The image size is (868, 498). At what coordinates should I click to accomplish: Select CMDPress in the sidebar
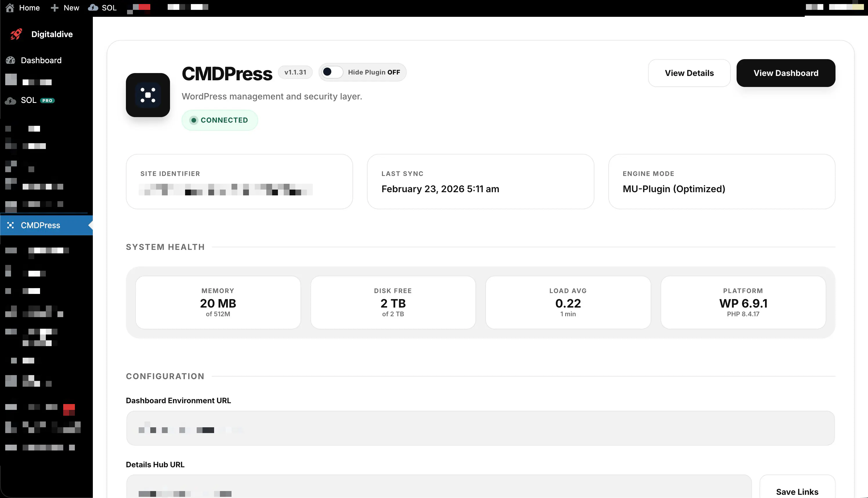(x=46, y=225)
